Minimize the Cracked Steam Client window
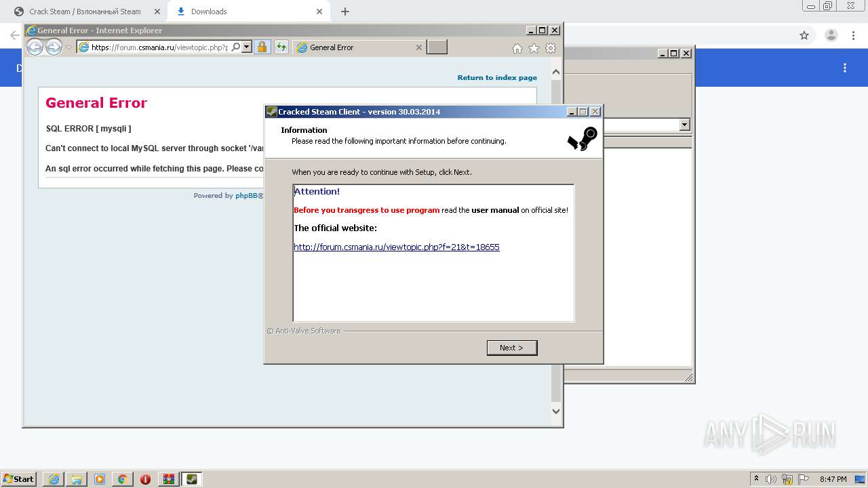The height and width of the screenshot is (488, 868). (572, 112)
